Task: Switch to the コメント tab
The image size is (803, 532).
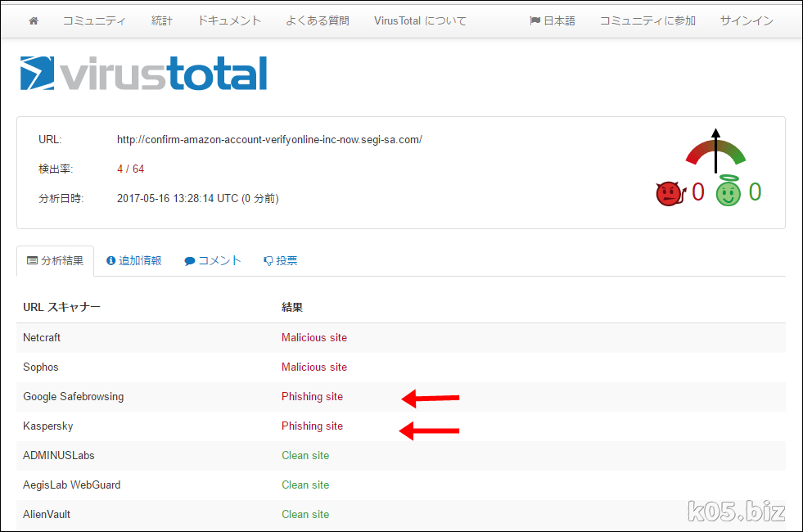Action: [213, 261]
